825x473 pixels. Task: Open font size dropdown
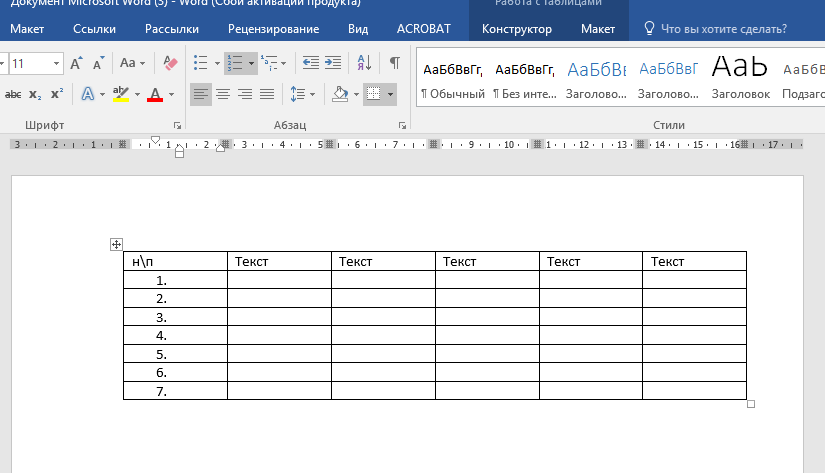[x=56, y=64]
